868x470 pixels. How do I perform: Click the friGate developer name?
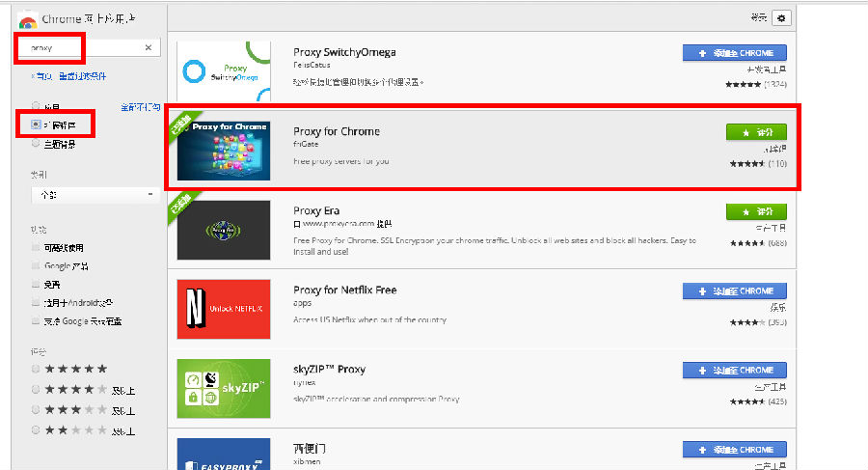(306, 144)
